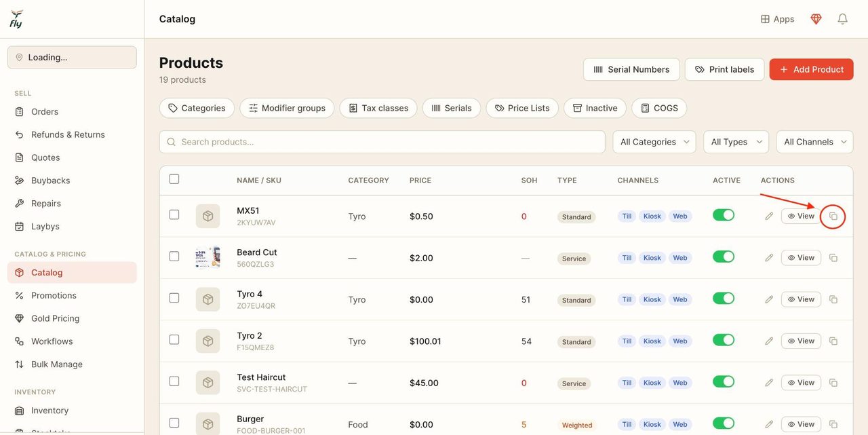Tick the Beard Cut row checkbox

coord(174,257)
